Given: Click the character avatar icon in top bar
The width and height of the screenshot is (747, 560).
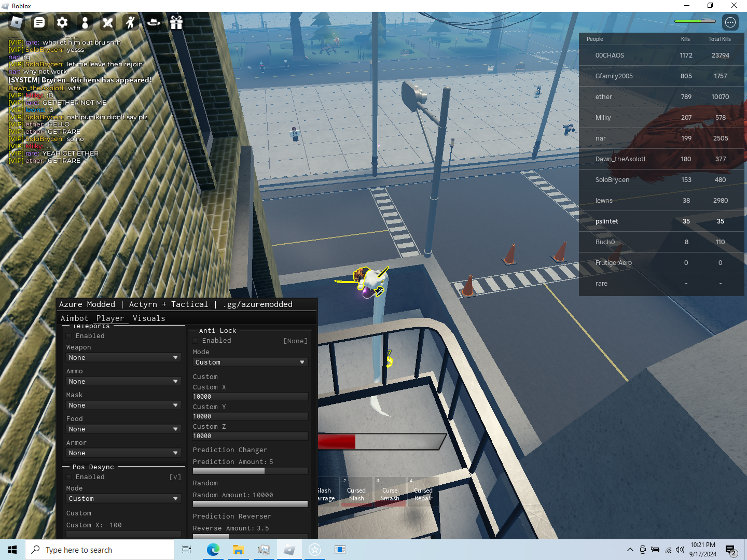Looking at the screenshot, I should (85, 22).
